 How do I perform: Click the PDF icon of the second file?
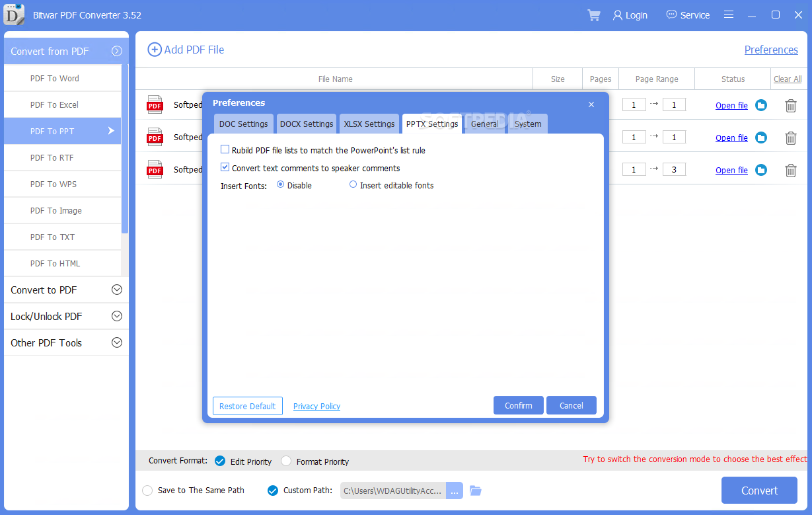[155, 137]
